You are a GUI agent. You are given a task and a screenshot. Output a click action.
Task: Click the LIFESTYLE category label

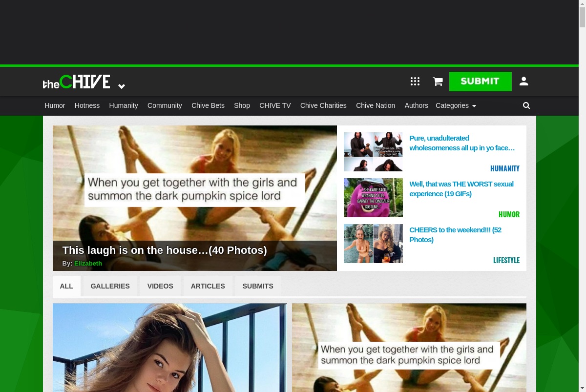(x=506, y=260)
